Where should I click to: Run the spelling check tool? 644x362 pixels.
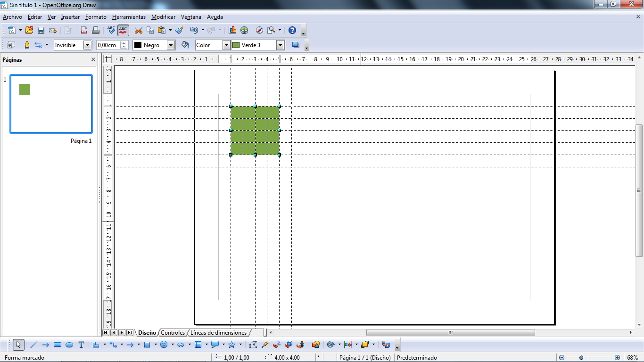[x=111, y=30]
